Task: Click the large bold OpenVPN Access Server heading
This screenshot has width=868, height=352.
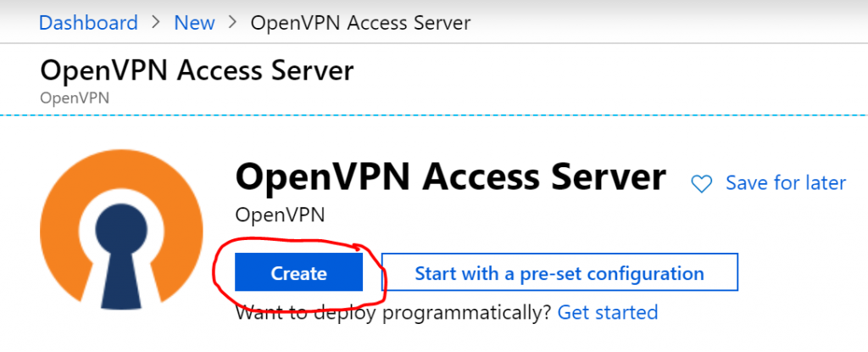Action: click(x=450, y=177)
